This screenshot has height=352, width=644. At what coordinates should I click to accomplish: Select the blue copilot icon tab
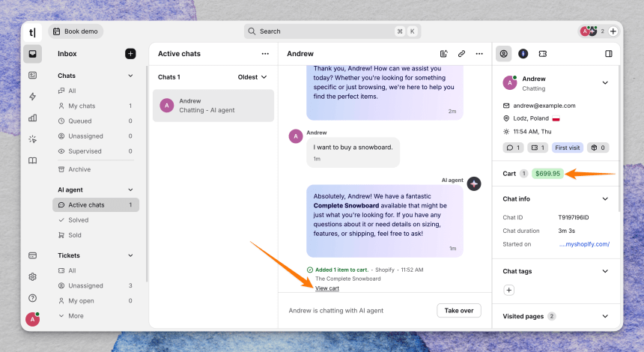(523, 54)
